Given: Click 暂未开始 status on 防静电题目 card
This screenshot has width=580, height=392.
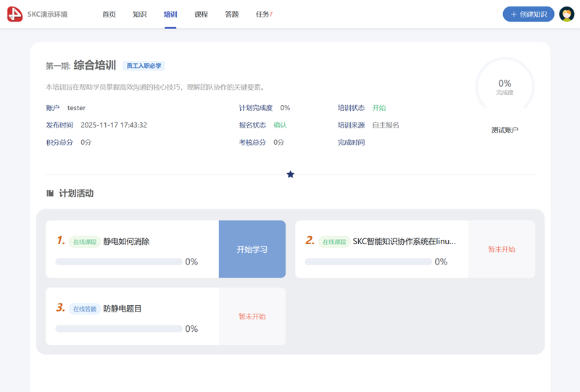Looking at the screenshot, I should tap(252, 317).
